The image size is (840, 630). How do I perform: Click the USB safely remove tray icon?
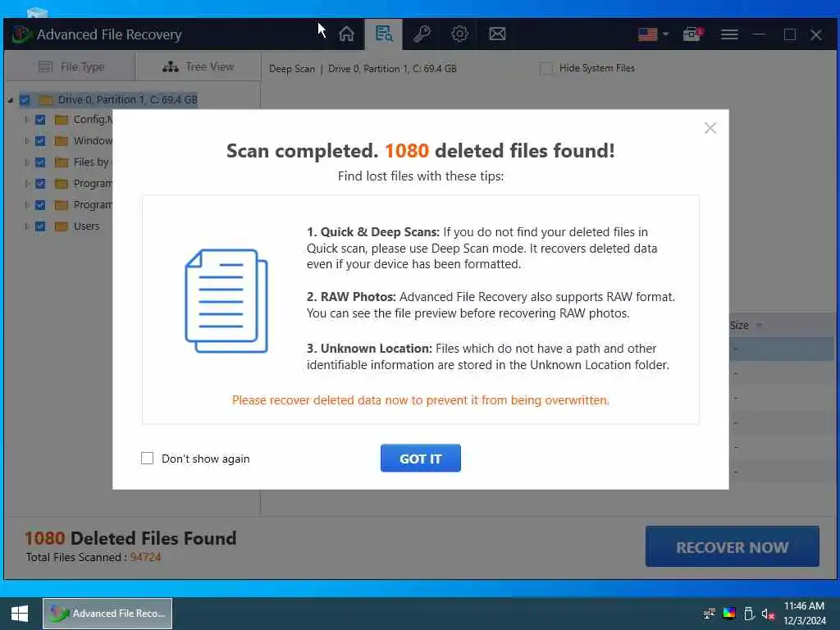click(750, 614)
